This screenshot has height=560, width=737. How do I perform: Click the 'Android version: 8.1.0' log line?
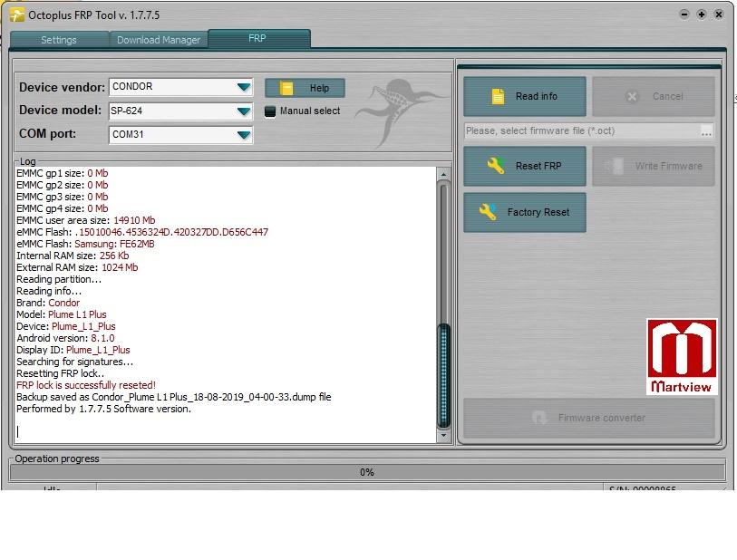pyautogui.click(x=65, y=338)
